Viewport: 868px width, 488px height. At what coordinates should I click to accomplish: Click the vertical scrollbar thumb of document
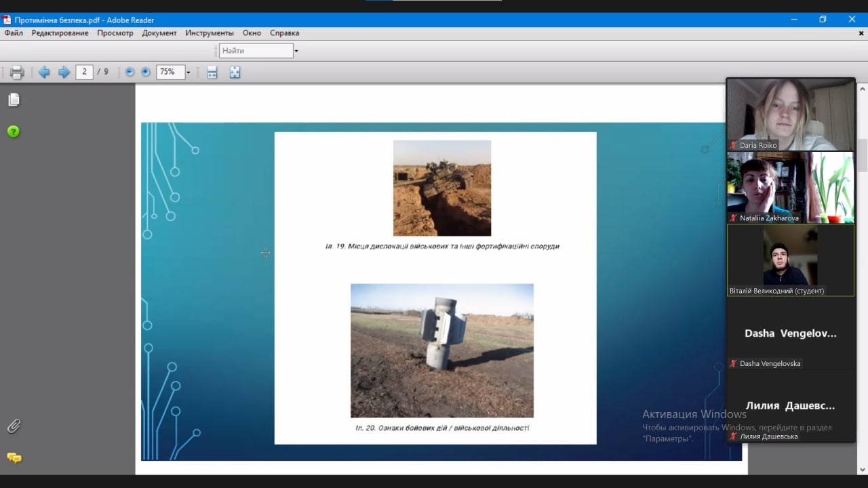click(x=862, y=155)
